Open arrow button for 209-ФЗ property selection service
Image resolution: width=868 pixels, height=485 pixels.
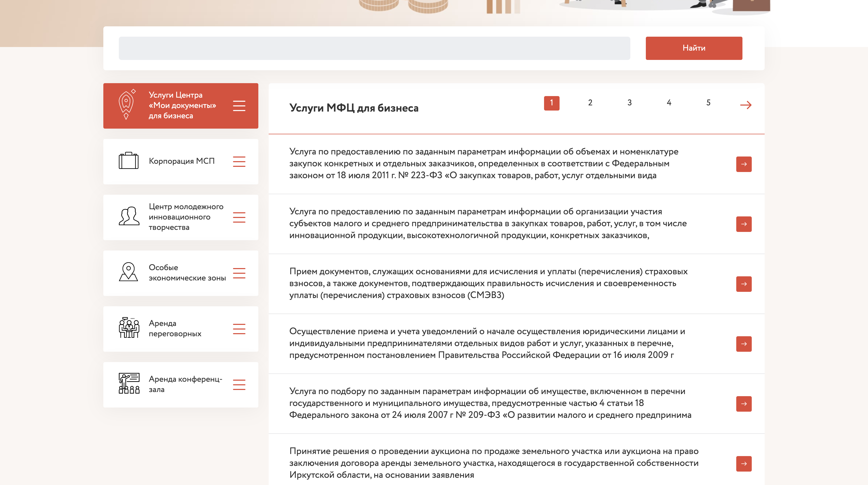744,404
